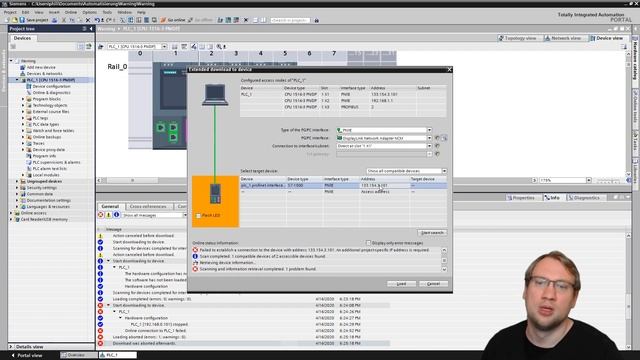Click the Print icon in main toolbar

[54, 20]
